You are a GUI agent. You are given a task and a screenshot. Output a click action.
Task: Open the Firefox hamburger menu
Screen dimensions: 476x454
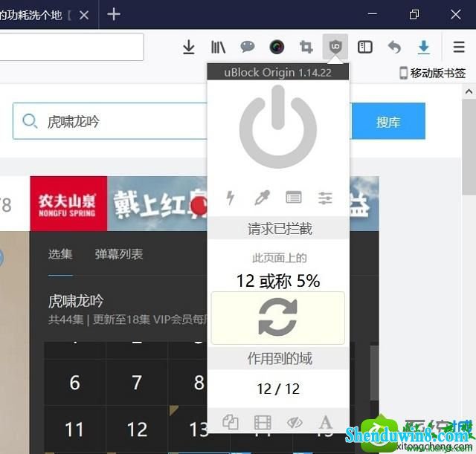tap(459, 47)
